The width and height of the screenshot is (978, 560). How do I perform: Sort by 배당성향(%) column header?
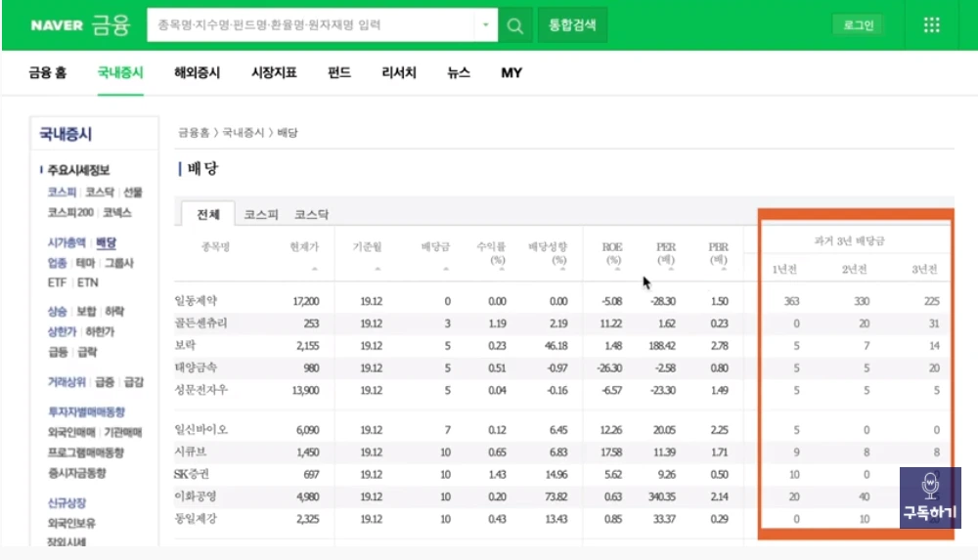pos(548,253)
